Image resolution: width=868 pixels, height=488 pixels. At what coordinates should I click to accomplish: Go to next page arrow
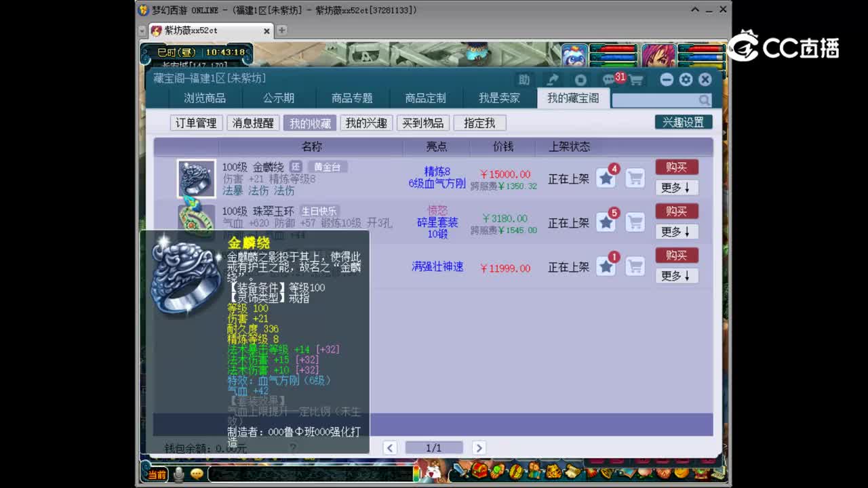tap(479, 447)
